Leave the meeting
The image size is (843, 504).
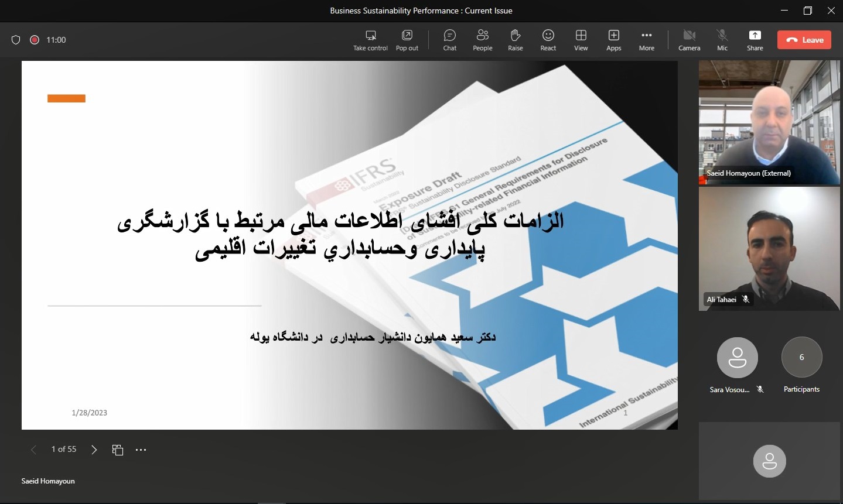pyautogui.click(x=804, y=40)
